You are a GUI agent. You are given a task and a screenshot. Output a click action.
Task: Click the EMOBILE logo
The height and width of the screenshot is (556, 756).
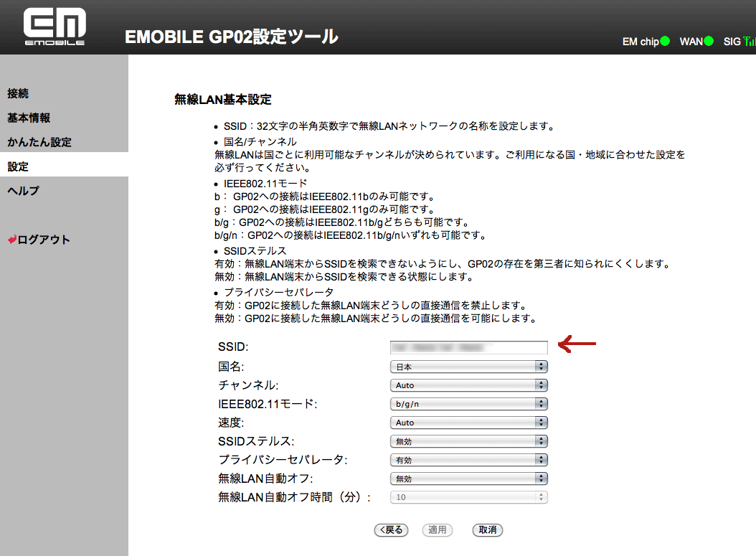55,27
